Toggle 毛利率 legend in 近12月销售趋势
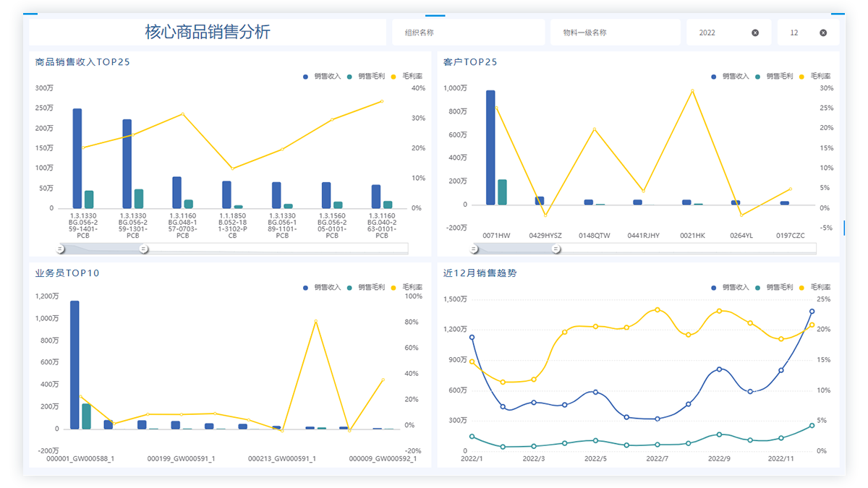Screen dimensions: 868x488 [x=815, y=287]
